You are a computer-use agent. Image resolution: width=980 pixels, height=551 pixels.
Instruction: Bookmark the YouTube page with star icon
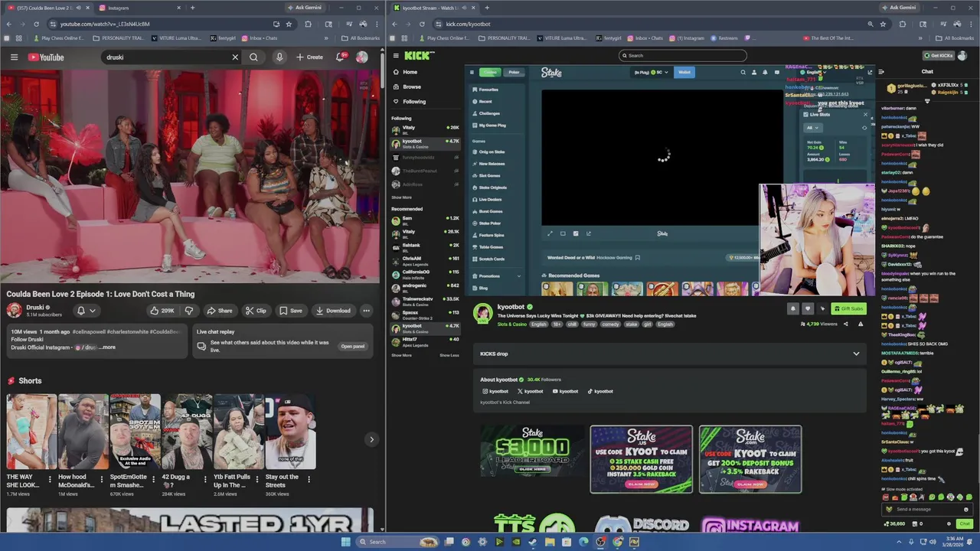click(289, 24)
